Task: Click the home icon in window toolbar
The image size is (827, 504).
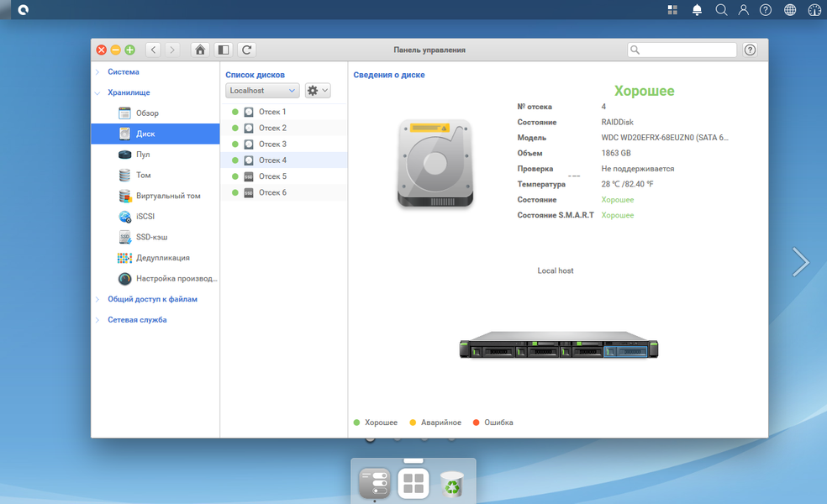Action: click(x=200, y=50)
